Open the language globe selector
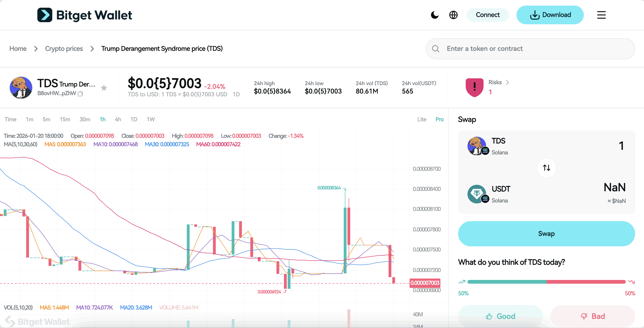644x328 pixels. [453, 15]
